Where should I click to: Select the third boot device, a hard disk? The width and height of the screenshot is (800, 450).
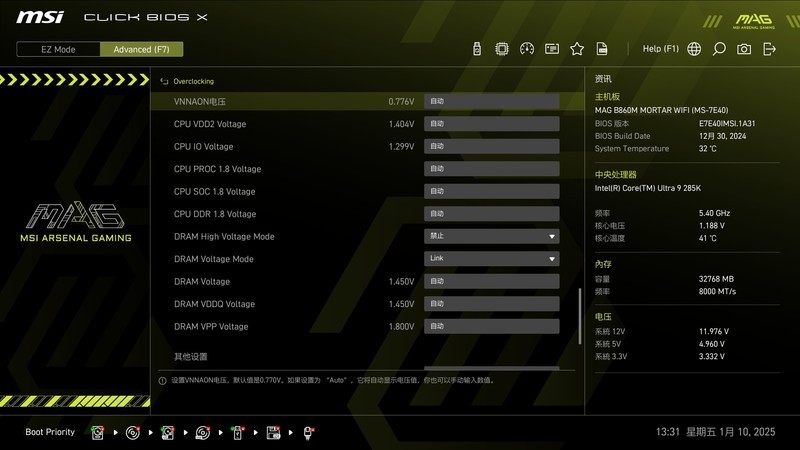point(167,433)
